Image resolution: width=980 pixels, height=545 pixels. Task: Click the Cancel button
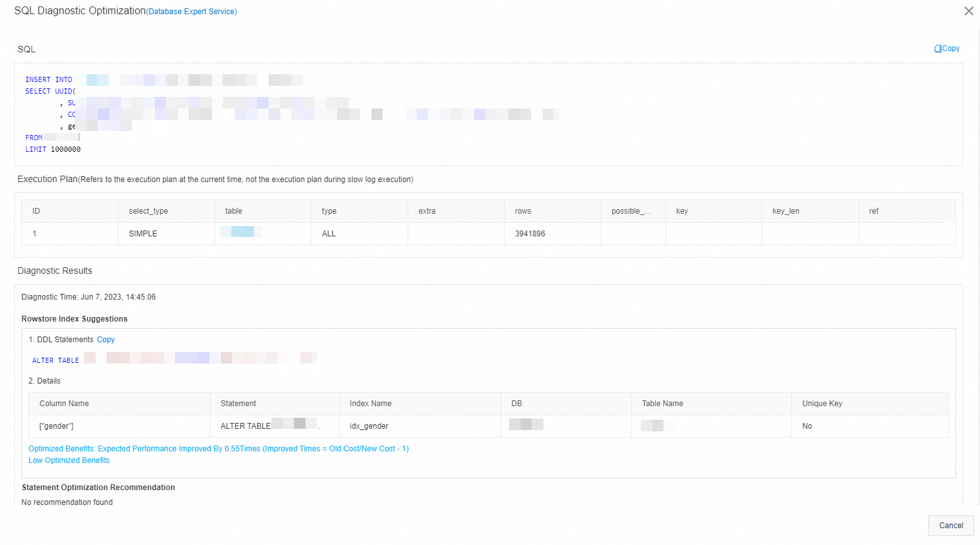click(951, 526)
